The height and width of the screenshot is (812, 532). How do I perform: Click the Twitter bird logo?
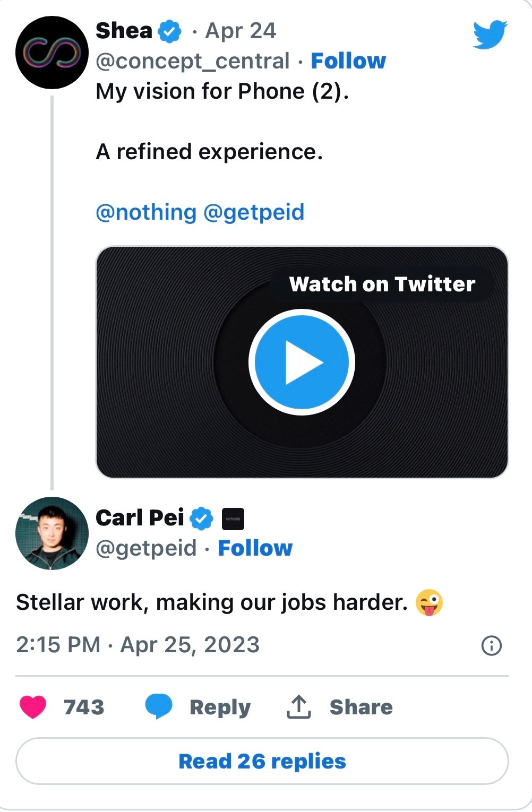pyautogui.click(x=490, y=34)
